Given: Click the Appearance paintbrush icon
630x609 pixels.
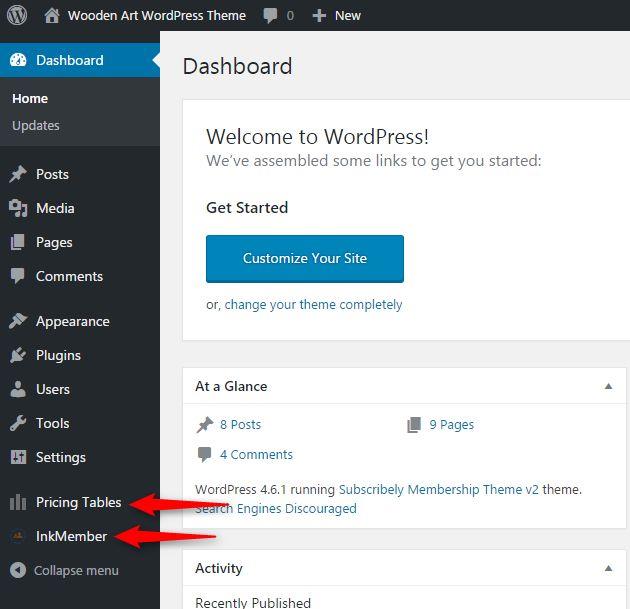Looking at the screenshot, I should click(18, 321).
